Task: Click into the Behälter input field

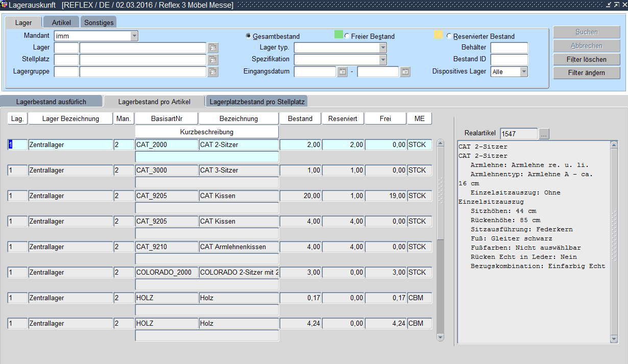Action: coord(509,47)
